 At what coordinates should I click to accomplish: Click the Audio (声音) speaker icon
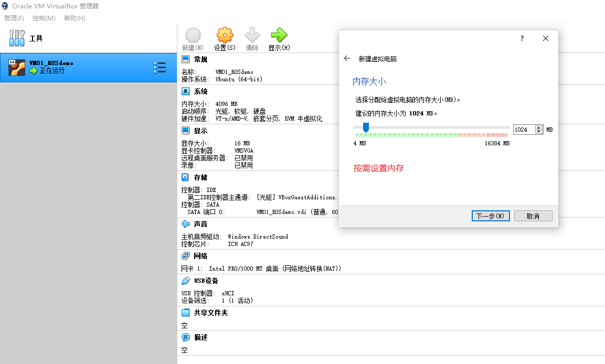pos(186,224)
